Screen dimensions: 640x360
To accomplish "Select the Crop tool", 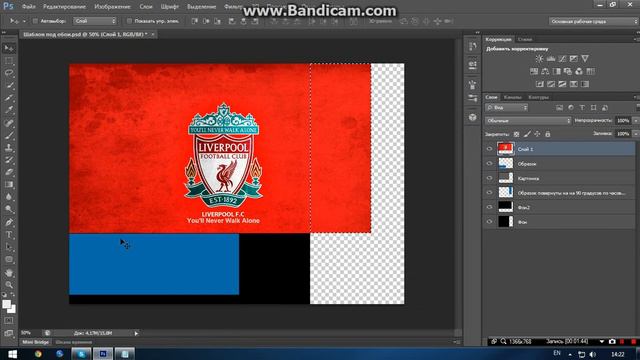I will 9,98.
